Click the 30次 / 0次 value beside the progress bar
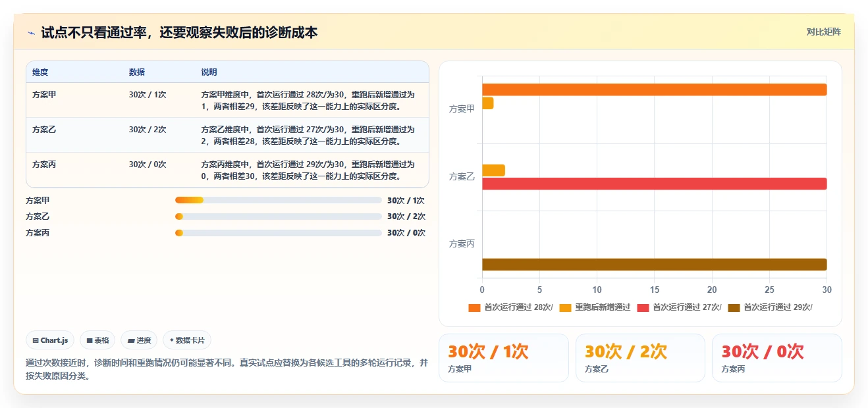This screenshot has height=408, width=868. [x=406, y=233]
